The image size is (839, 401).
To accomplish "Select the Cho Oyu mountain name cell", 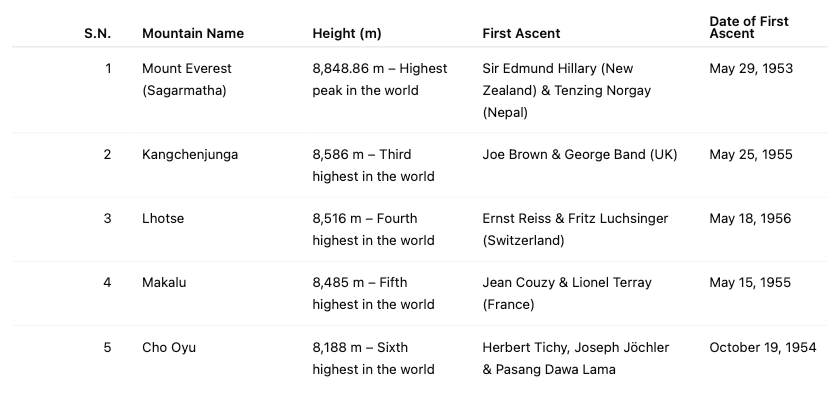I will pos(169,347).
